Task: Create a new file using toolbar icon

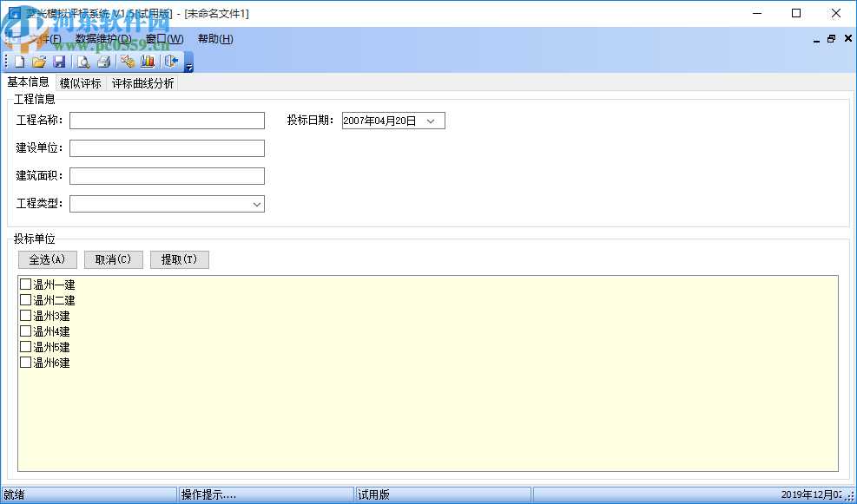Action: pyautogui.click(x=18, y=61)
